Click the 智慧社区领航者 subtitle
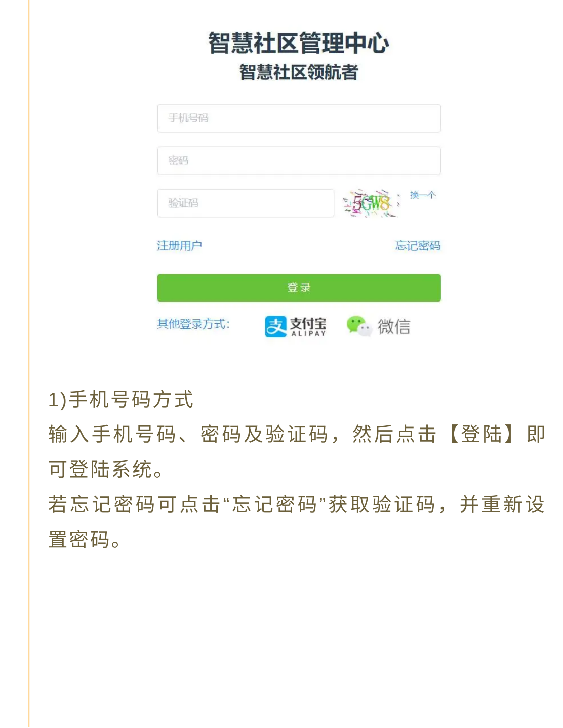 (299, 72)
